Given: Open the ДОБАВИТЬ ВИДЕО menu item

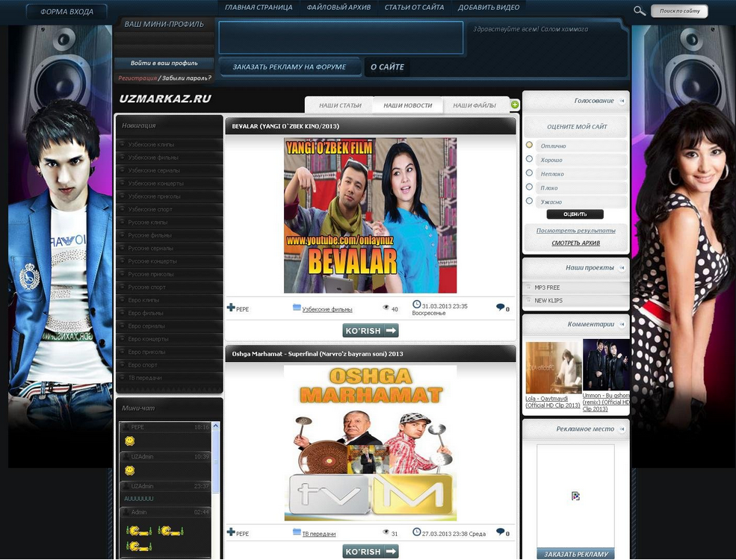Looking at the screenshot, I should [489, 7].
